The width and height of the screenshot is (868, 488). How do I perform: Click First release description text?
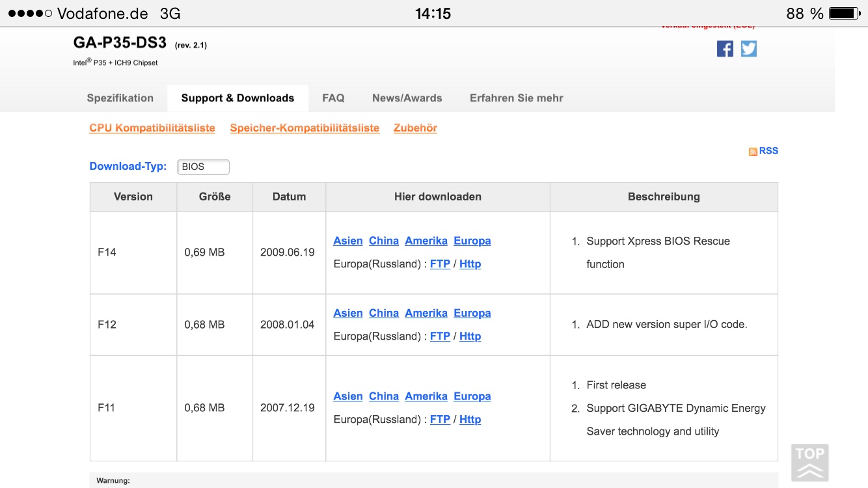click(x=616, y=385)
